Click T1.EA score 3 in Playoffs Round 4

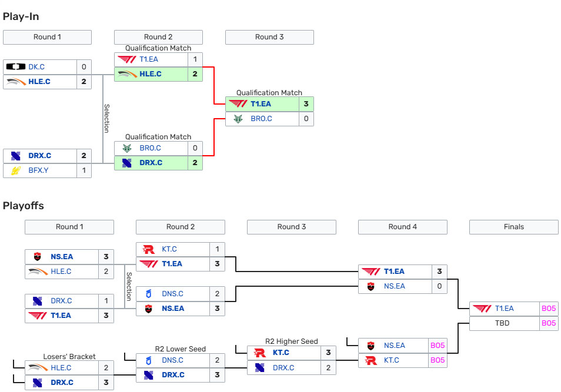coord(439,272)
